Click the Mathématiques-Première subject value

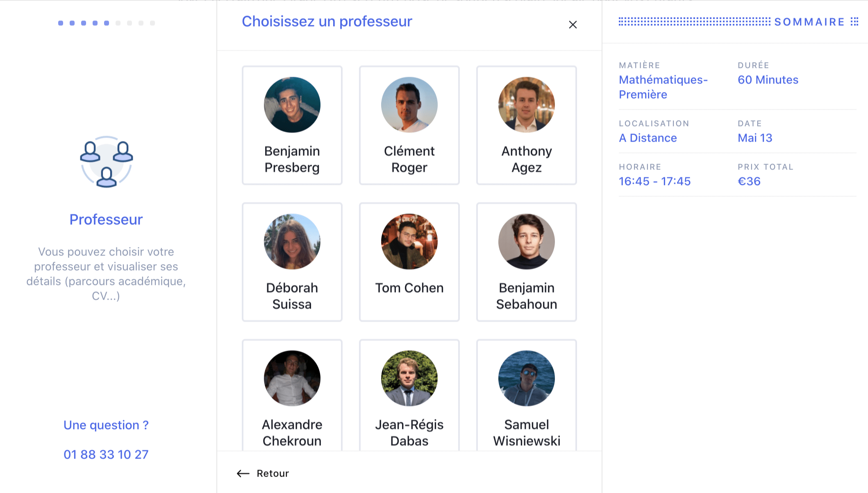coord(663,87)
